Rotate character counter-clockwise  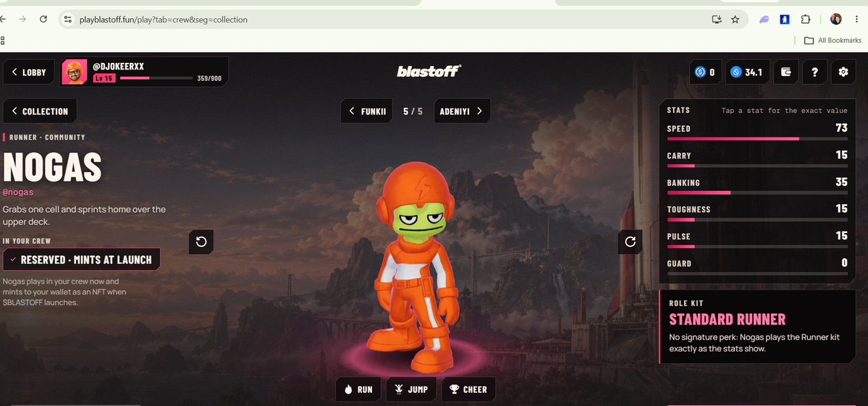pos(201,242)
